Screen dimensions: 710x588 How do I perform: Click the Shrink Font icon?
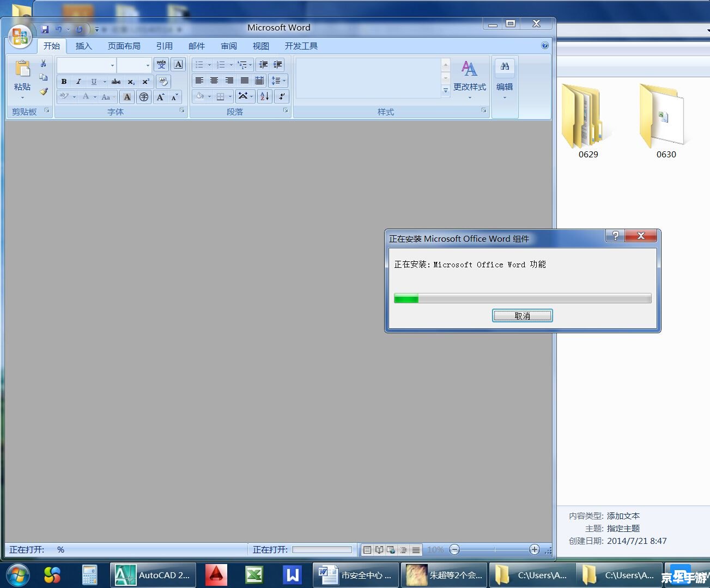coord(174,97)
